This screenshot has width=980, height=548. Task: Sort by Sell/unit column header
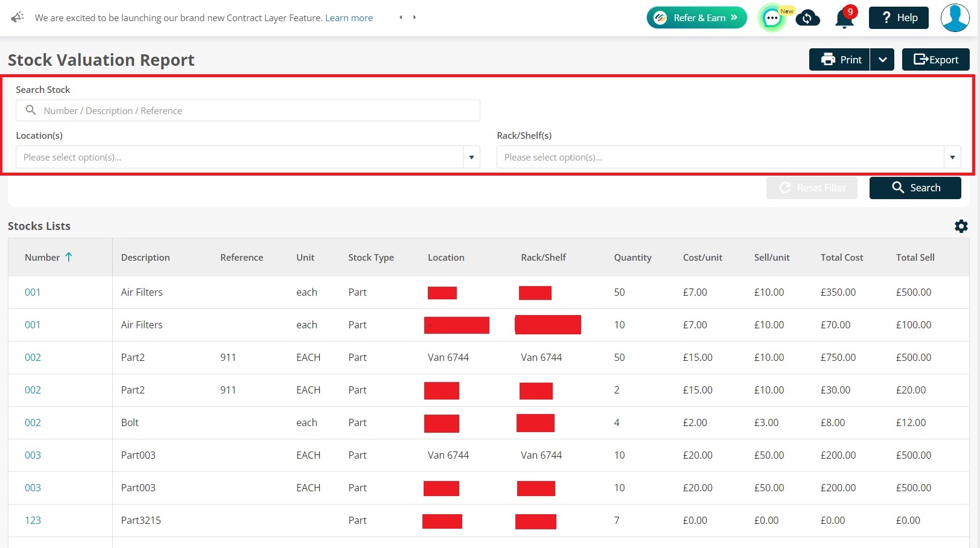[x=772, y=257]
